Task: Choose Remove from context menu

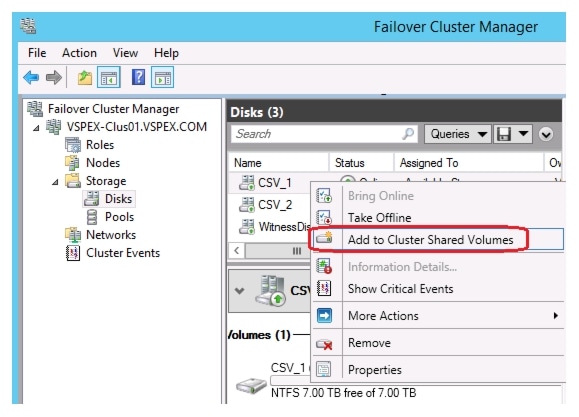Action: click(438, 343)
